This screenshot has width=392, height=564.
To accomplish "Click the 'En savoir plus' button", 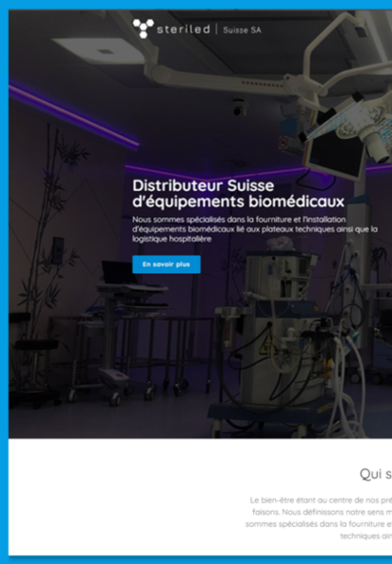I will tap(167, 264).
